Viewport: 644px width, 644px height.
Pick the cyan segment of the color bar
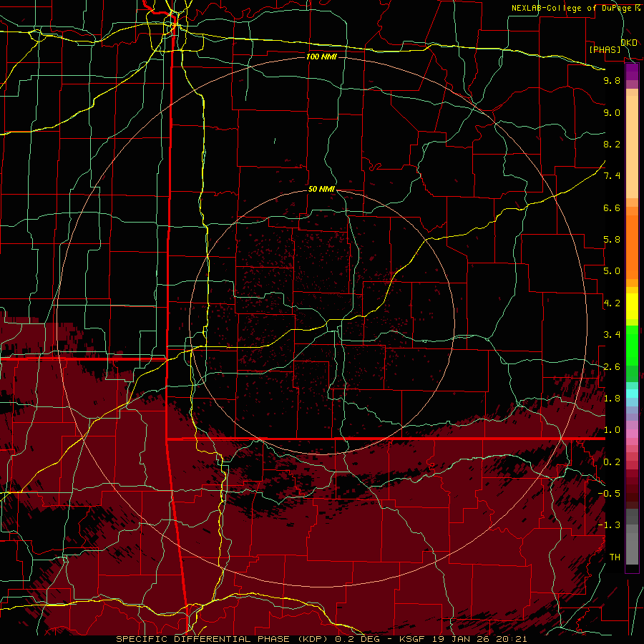tap(632, 394)
